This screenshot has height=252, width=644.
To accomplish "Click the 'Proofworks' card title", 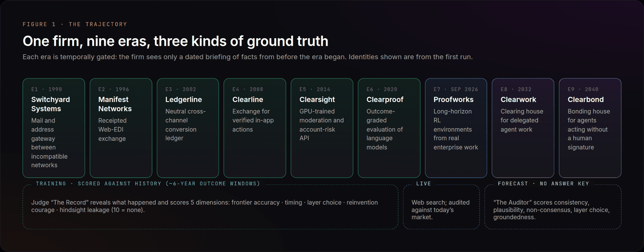I will click(x=453, y=100).
